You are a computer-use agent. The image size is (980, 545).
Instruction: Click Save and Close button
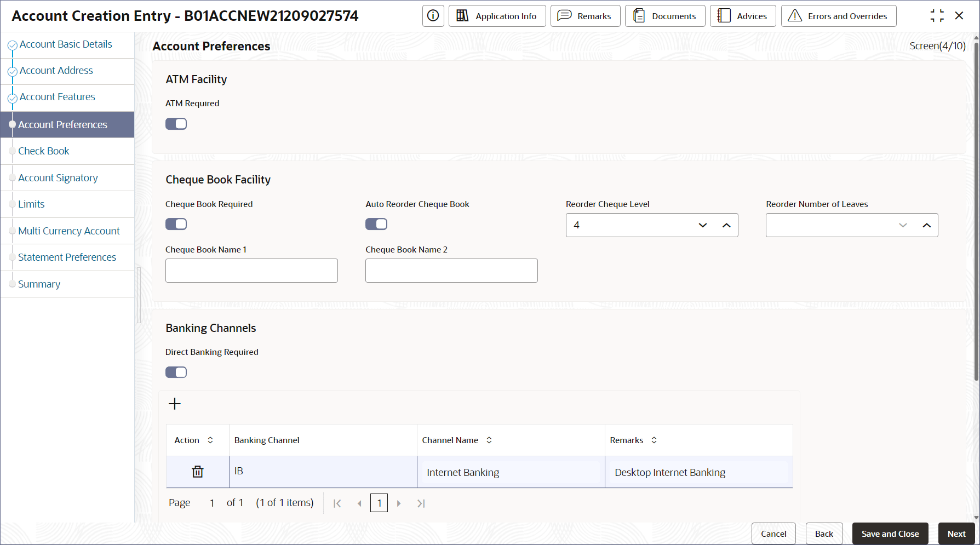click(x=890, y=533)
